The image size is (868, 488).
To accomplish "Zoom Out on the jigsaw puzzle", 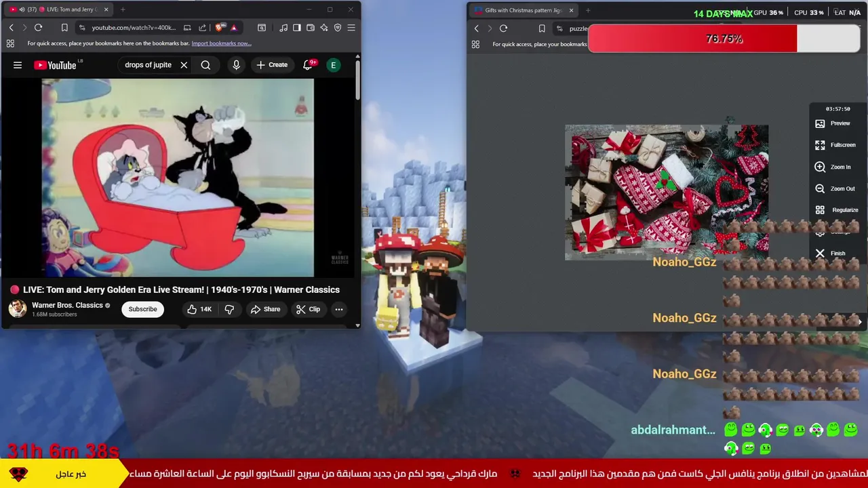I will point(835,188).
